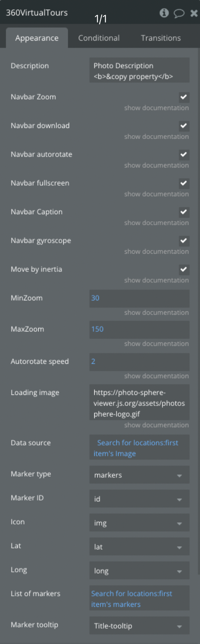This screenshot has width=200, height=644.
Task: Open the info icon in header
Action: [x=164, y=13]
